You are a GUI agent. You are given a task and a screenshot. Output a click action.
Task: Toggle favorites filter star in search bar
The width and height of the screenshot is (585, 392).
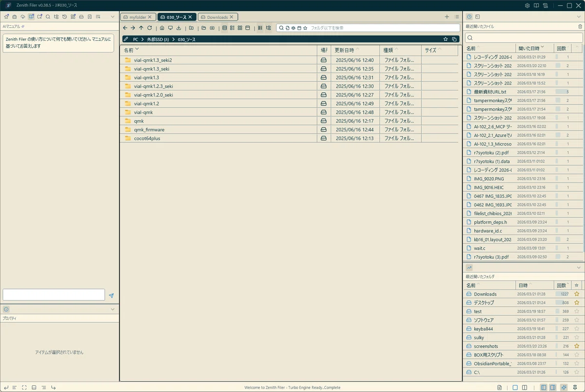(305, 28)
